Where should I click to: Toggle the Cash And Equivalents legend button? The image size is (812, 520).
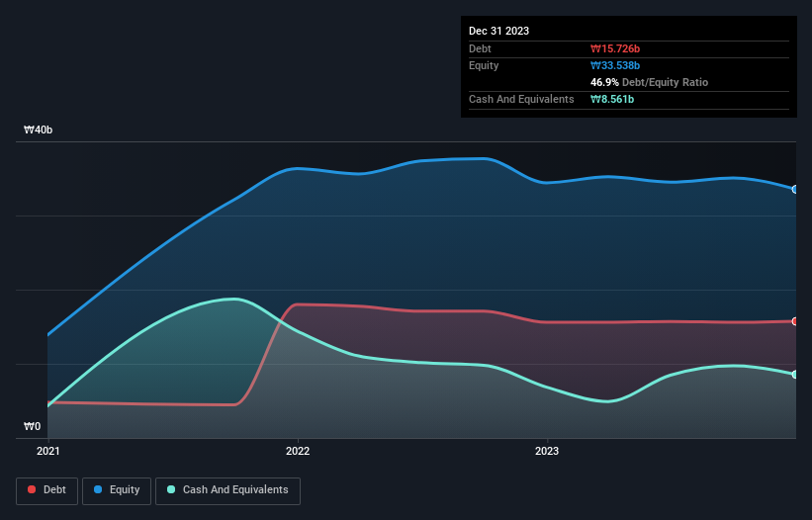pyautogui.click(x=227, y=490)
